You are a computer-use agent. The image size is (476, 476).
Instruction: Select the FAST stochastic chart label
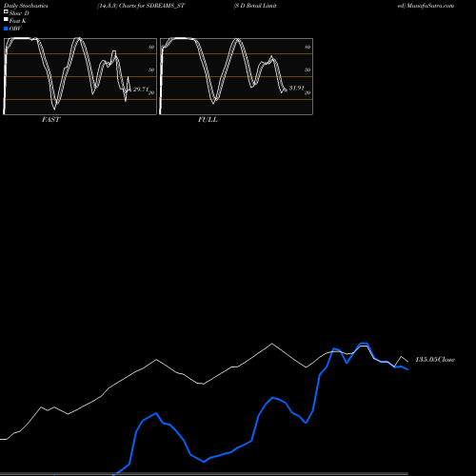click(50, 120)
